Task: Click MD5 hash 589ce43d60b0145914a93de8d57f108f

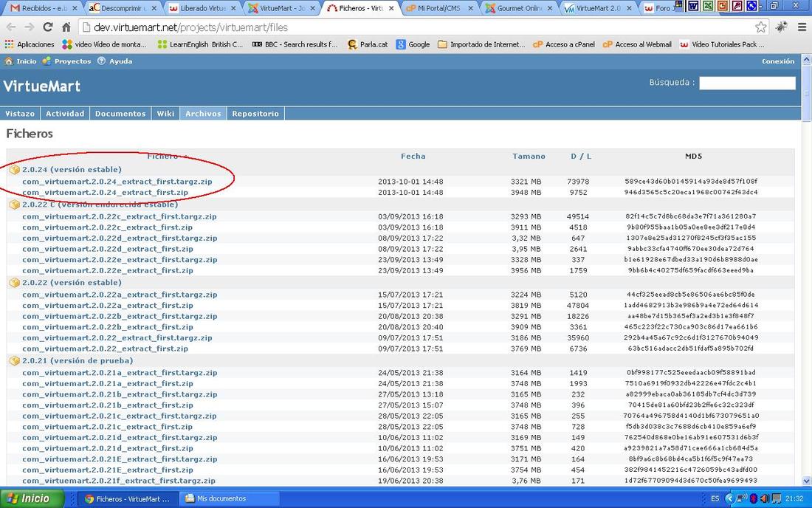Action: pos(691,182)
